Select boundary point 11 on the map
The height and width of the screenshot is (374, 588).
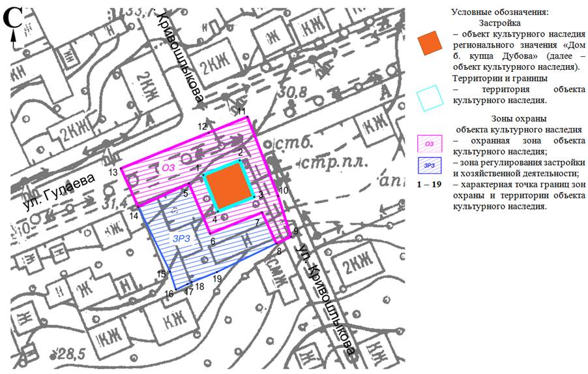241,112
